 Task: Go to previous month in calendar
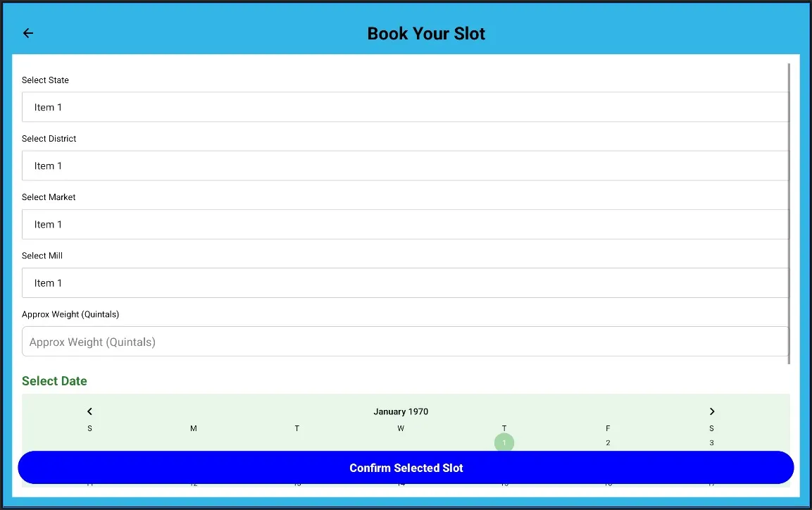pyautogui.click(x=89, y=411)
